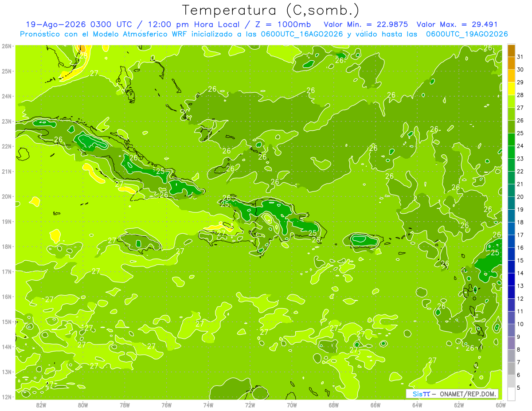The height and width of the screenshot is (411, 532).
Task: Click the "68W" longitude axis label
Action: pos(333,404)
